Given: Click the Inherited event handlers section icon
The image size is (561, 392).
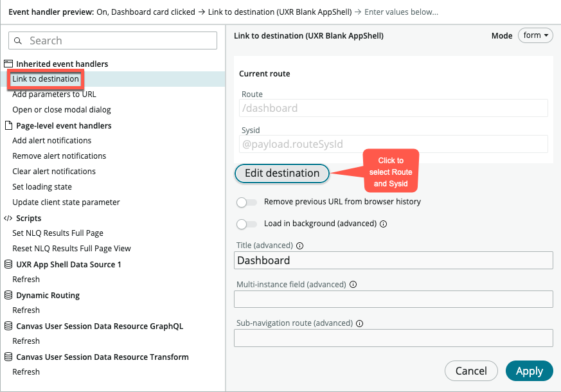Looking at the screenshot, I should pyautogui.click(x=10, y=64).
